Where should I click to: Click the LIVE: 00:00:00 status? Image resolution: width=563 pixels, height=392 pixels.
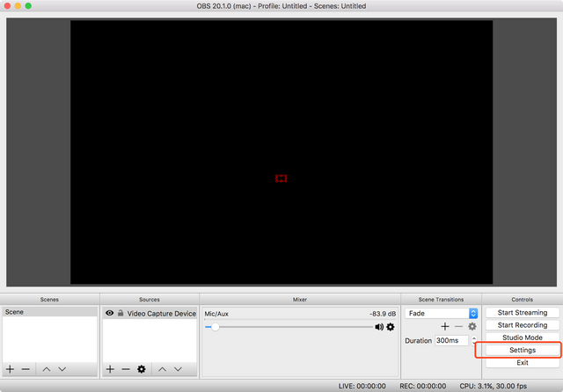tap(362, 386)
